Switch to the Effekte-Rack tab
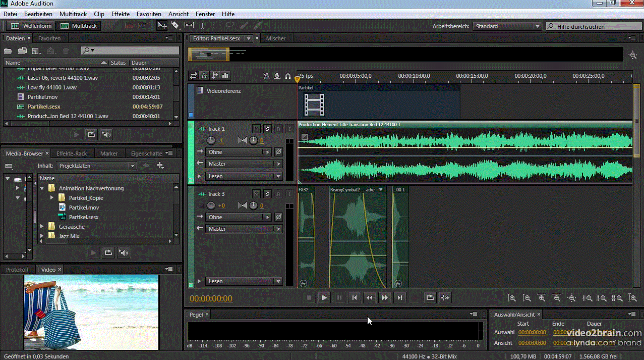Viewport: 644px width, 360px height. coord(72,153)
